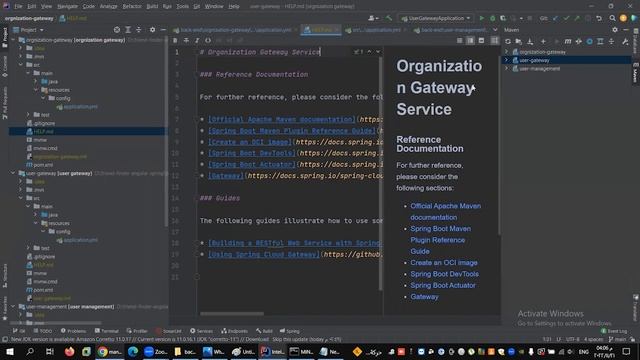Click Maven download sources icon
This screenshot has width=640, height=360.
pyautogui.click(x=530, y=41)
